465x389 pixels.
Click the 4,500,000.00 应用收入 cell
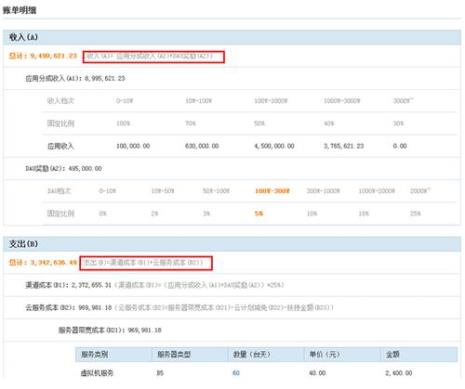click(x=274, y=146)
